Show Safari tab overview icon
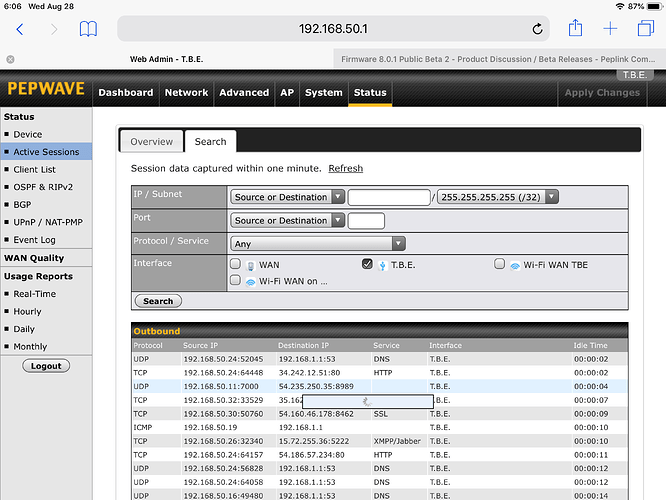This screenshot has height=500, width=666. click(643, 29)
